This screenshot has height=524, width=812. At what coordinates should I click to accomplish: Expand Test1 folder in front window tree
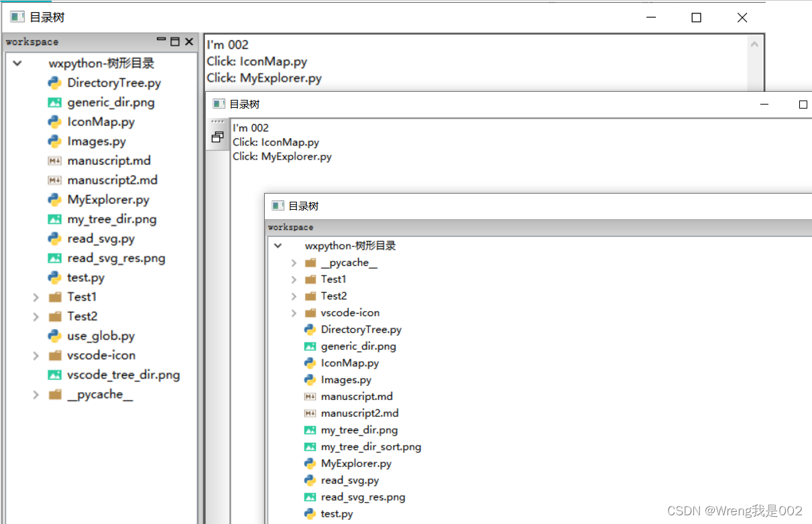coord(294,279)
